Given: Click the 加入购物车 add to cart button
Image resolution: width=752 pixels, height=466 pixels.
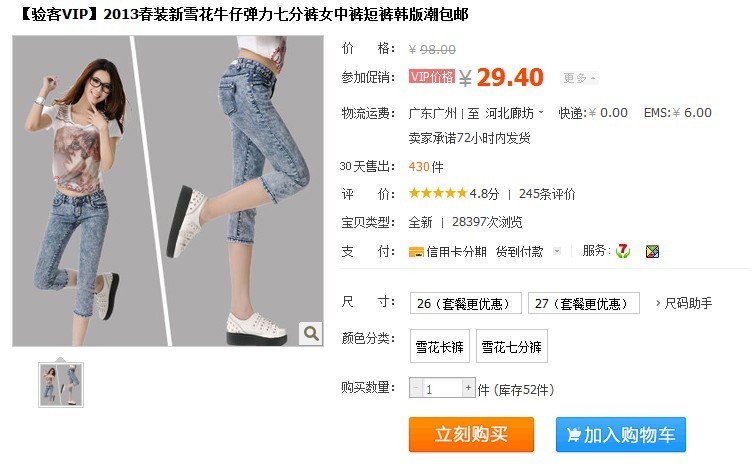Looking at the screenshot, I should tap(621, 434).
